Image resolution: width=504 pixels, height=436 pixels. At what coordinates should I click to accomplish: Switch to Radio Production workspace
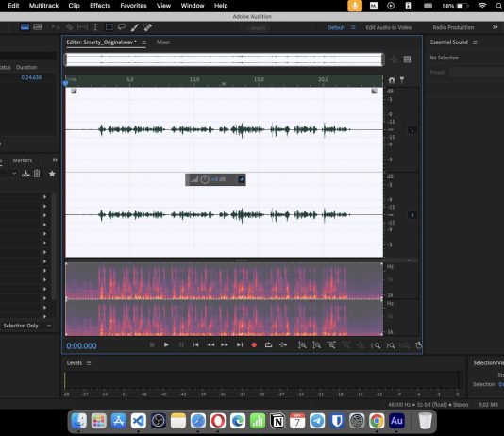[453, 27]
